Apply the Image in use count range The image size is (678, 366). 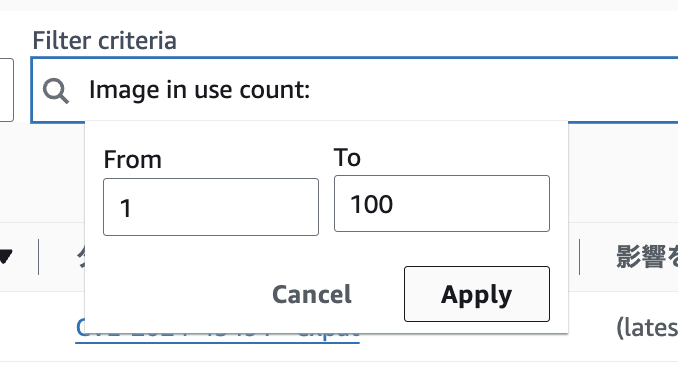click(x=477, y=294)
